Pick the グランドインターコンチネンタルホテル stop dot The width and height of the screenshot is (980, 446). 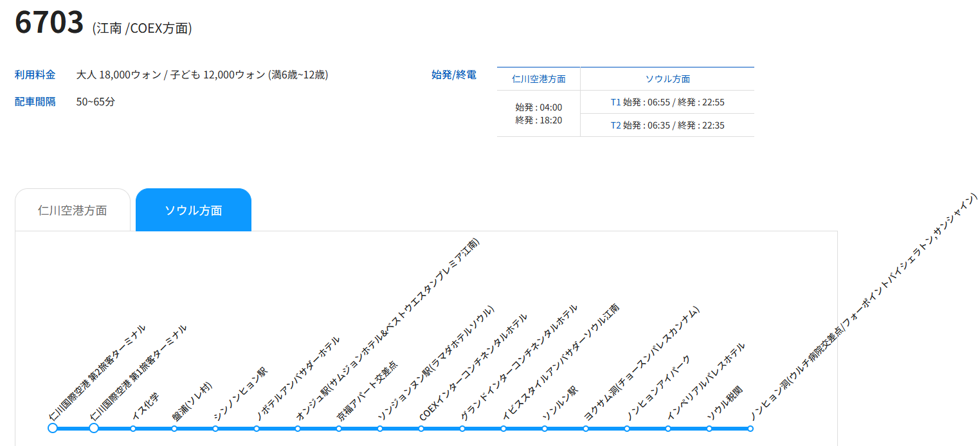(x=462, y=429)
